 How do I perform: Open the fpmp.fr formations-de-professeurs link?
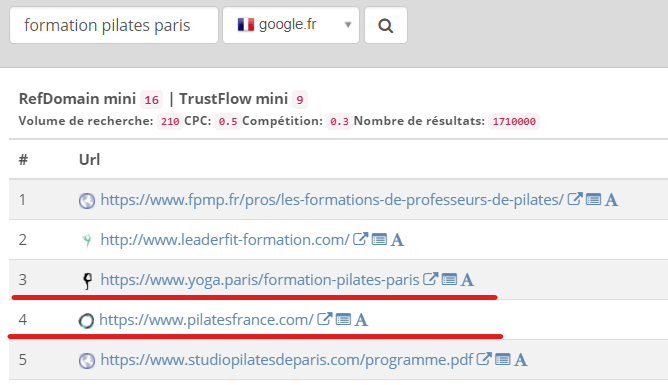(x=332, y=199)
